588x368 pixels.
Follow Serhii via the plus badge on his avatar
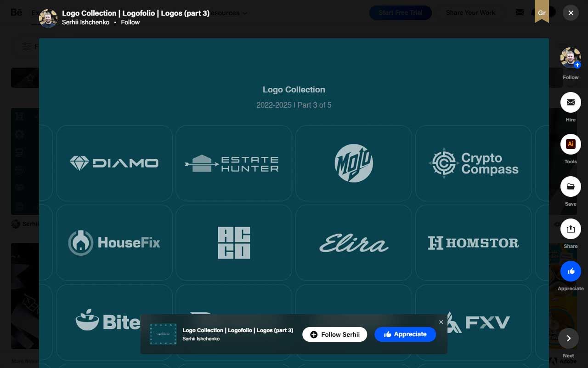point(577,65)
